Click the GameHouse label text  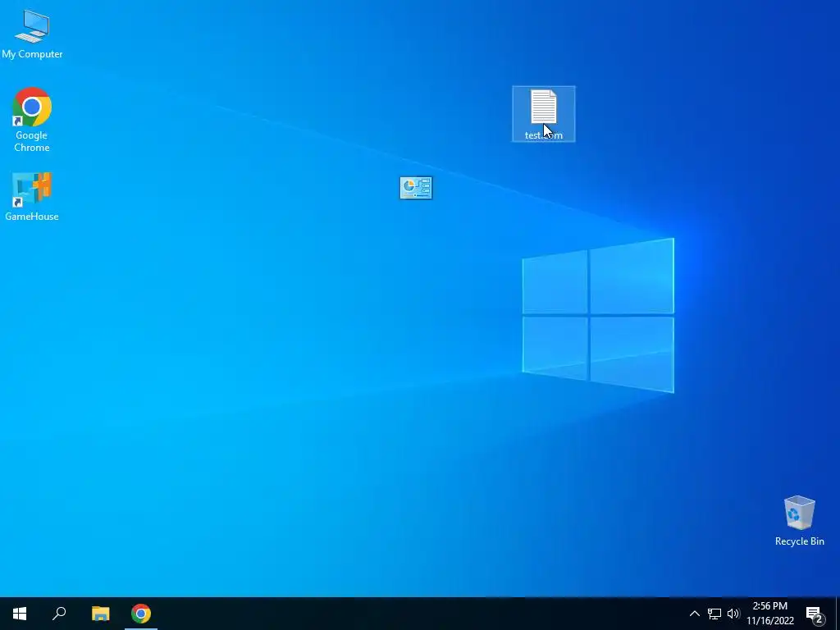coord(32,217)
